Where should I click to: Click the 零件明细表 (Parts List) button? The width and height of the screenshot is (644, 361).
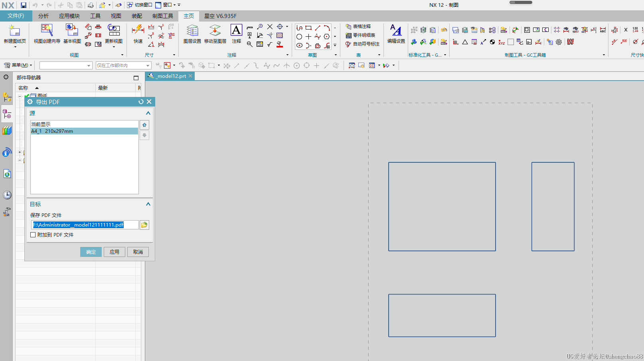[x=360, y=35]
